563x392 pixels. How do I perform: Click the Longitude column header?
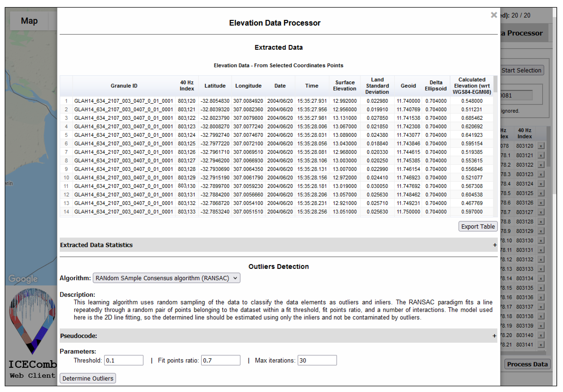(x=248, y=86)
